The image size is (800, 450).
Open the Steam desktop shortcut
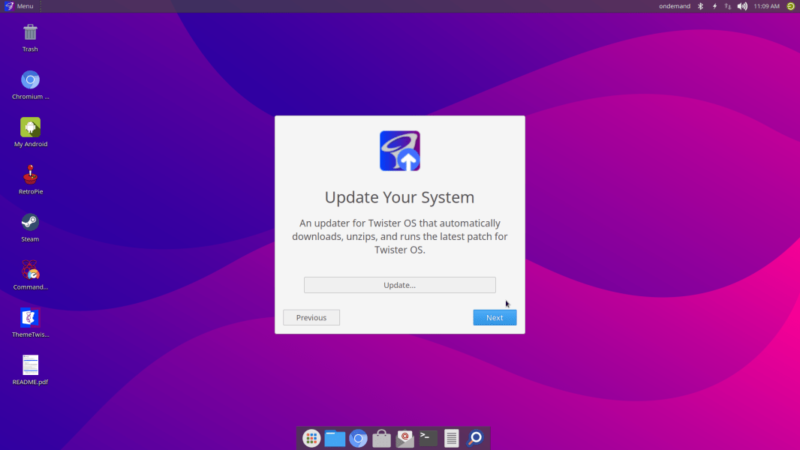[30, 228]
